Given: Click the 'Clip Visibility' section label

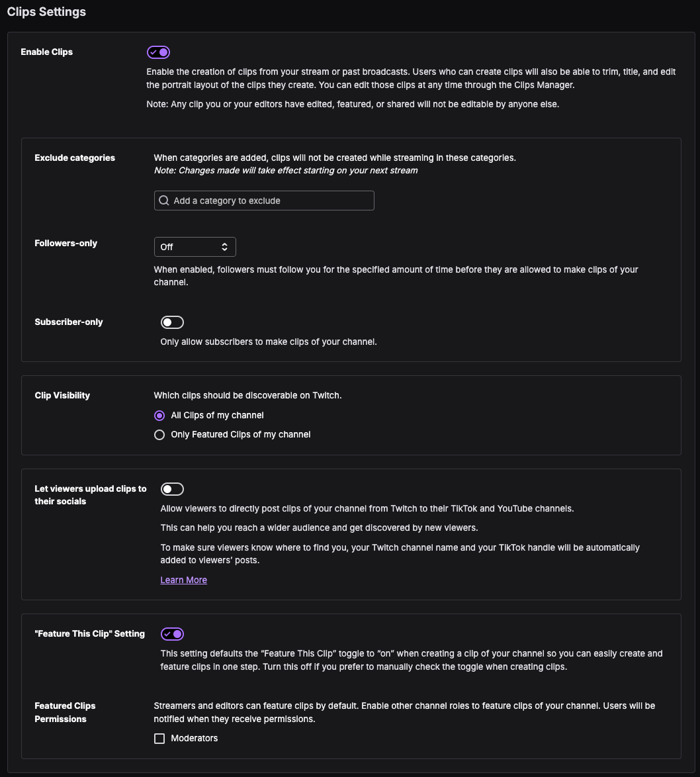Looking at the screenshot, I should pyautogui.click(x=62, y=396).
